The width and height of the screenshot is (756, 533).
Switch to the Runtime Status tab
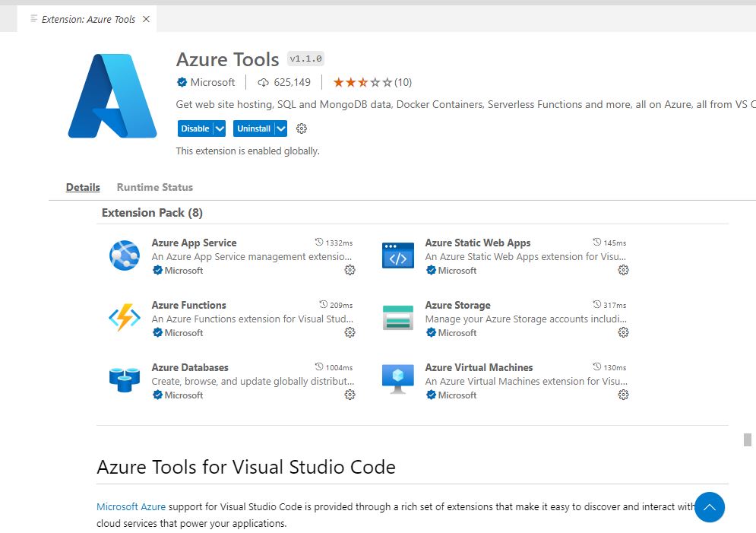155,187
